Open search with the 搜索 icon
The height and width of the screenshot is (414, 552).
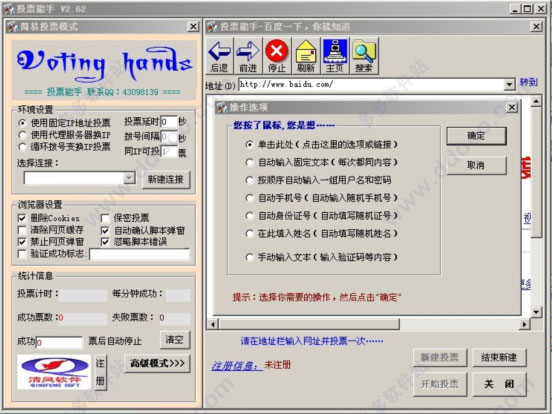(x=364, y=56)
